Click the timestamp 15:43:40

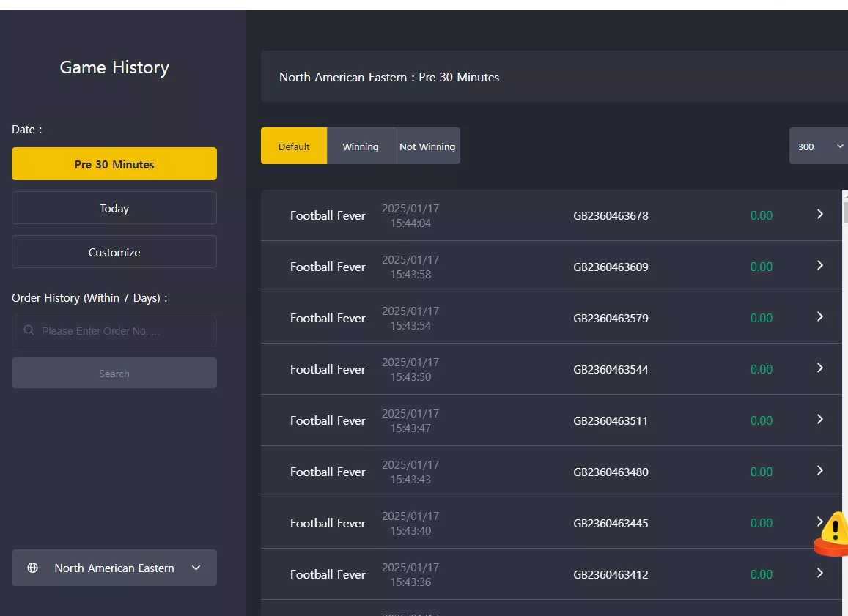(410, 531)
